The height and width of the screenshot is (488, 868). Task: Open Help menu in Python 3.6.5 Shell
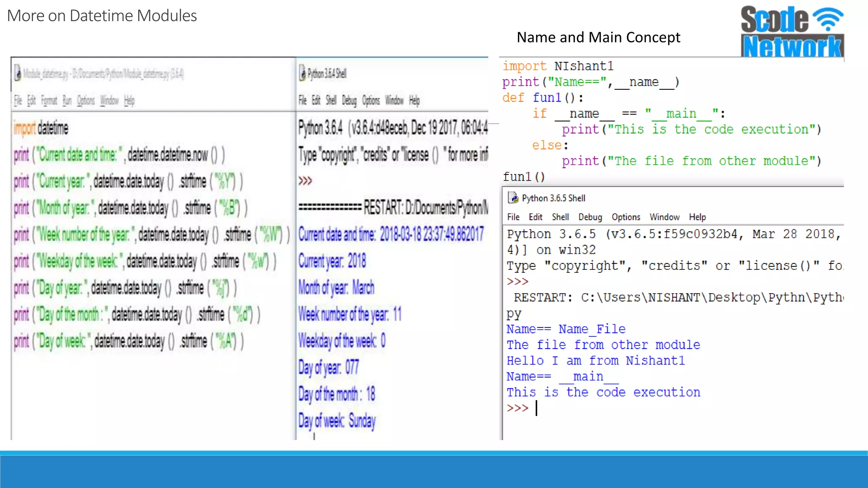tap(697, 217)
